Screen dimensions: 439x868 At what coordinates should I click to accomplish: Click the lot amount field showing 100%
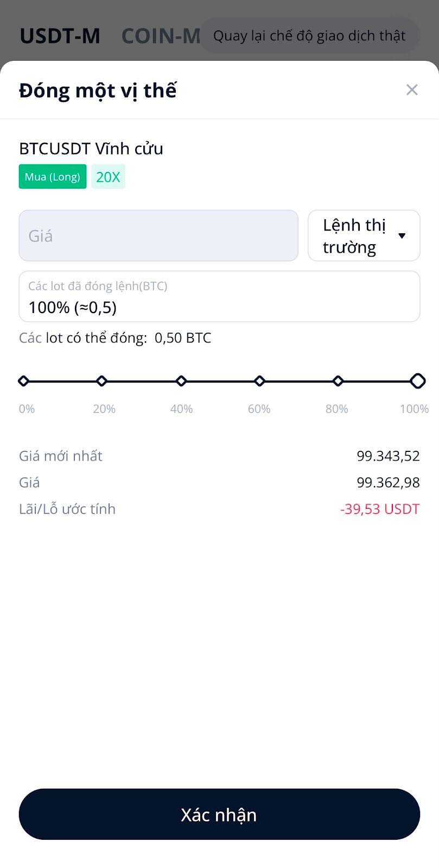click(219, 297)
